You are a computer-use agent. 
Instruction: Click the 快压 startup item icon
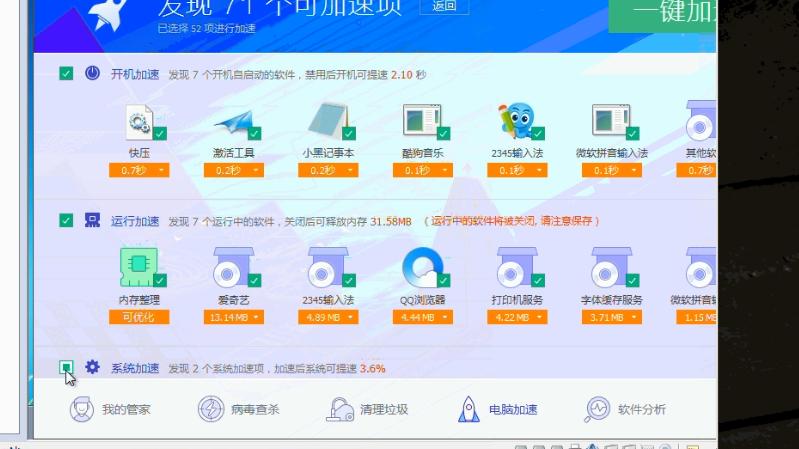pos(139,122)
